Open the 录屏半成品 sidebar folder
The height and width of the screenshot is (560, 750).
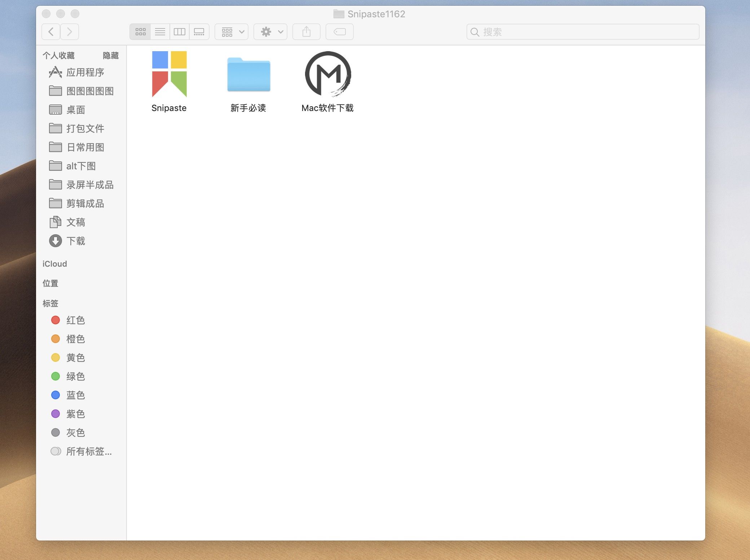tap(81, 185)
